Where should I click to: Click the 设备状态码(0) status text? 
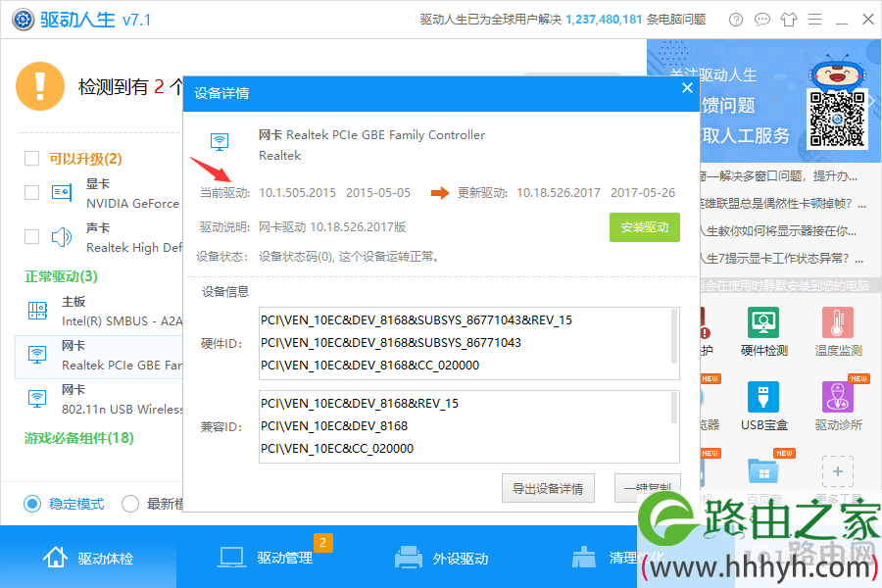pos(348,257)
